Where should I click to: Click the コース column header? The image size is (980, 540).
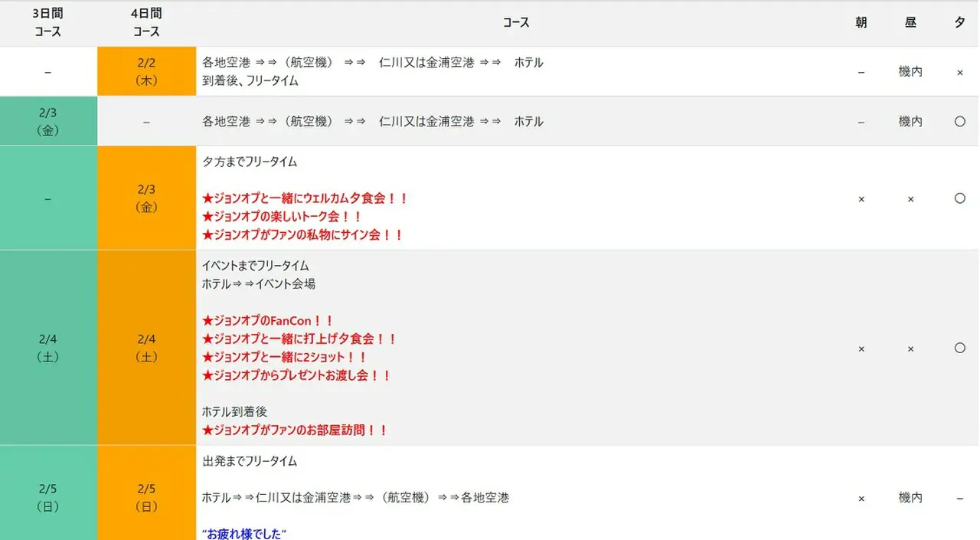point(516,23)
